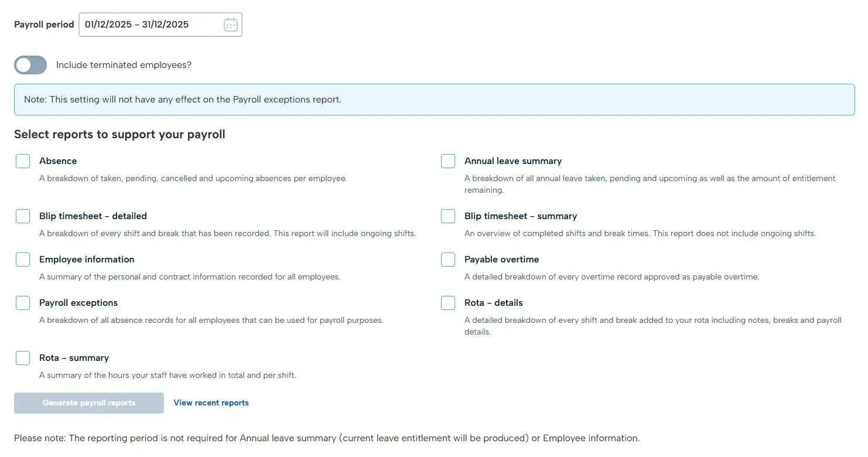Open the calendar icon in Payroll period
This screenshot has height=457, width=868.
point(230,25)
